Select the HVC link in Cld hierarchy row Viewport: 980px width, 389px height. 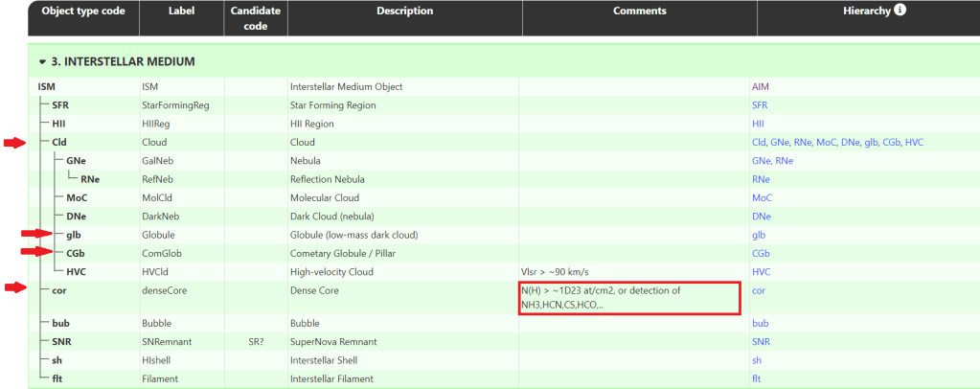pos(913,143)
